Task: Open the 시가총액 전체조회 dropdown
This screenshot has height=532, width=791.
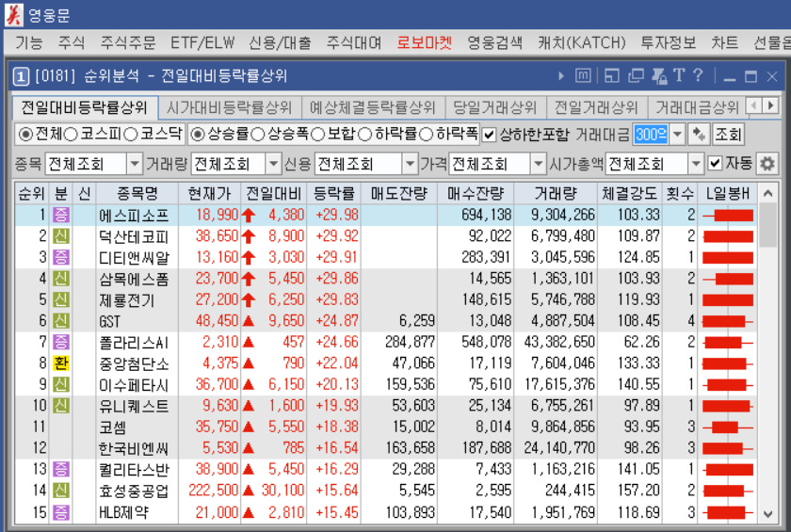Action: [x=696, y=164]
